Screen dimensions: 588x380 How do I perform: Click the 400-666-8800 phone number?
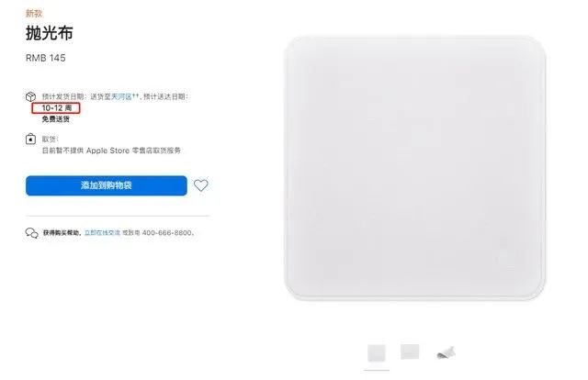pyautogui.click(x=167, y=233)
